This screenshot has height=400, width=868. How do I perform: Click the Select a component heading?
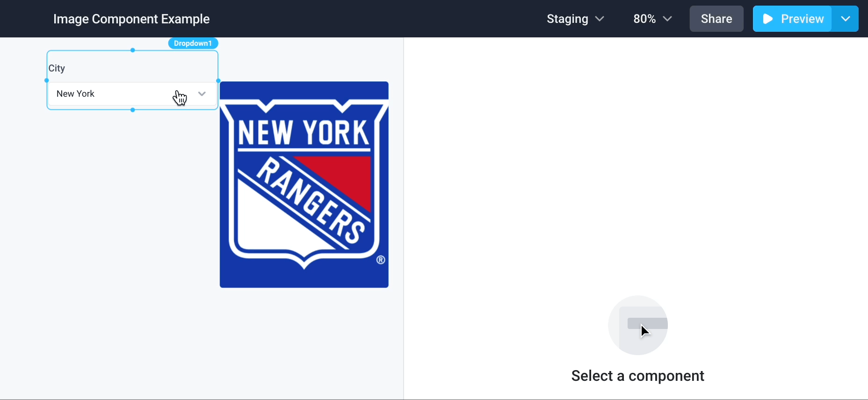[x=637, y=375]
